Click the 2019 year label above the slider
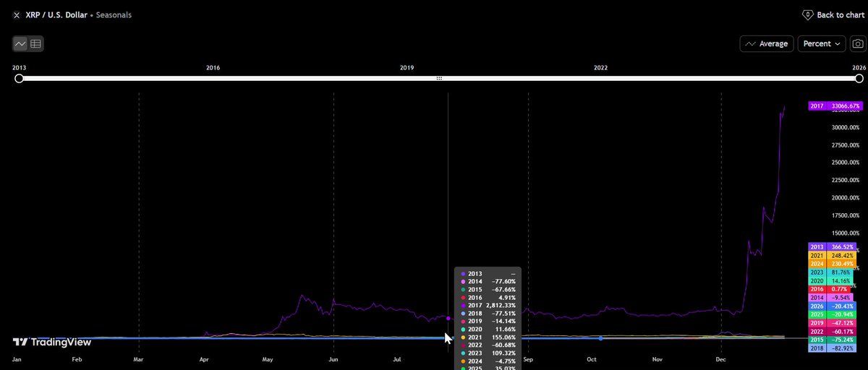 tap(407, 68)
